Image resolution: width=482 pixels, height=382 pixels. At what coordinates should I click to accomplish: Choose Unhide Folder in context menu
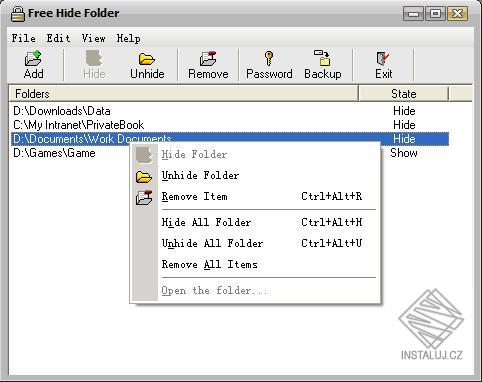[255, 176]
